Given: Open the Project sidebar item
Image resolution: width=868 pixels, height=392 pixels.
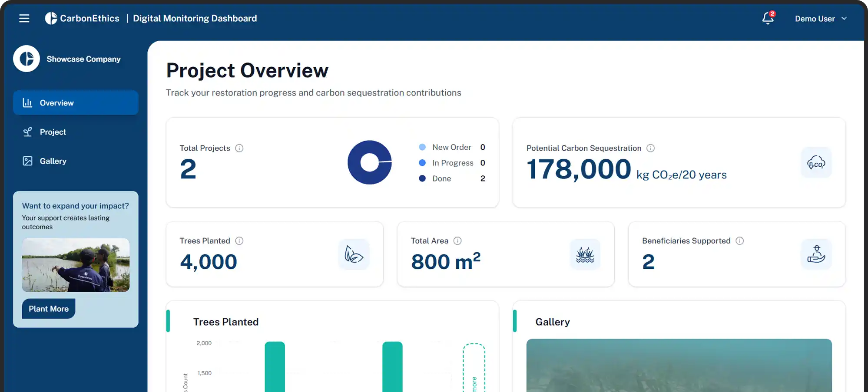Looking at the screenshot, I should (x=53, y=132).
